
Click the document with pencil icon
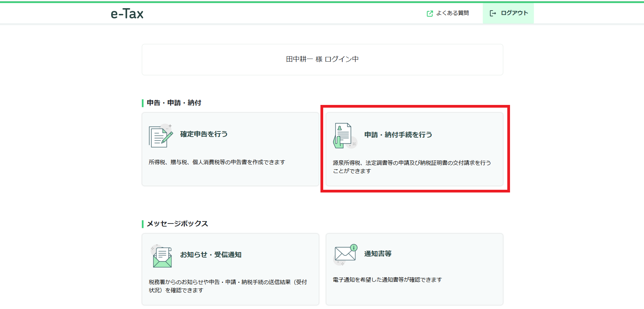(x=161, y=136)
